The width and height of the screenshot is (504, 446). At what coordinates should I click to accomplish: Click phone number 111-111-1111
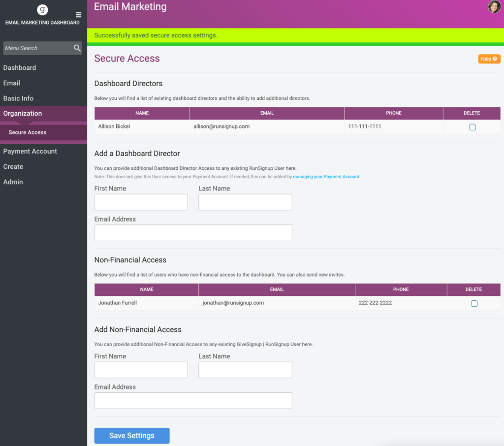tap(365, 127)
